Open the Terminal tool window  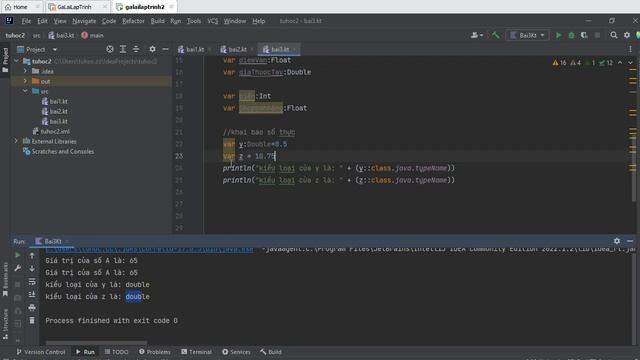196,352
